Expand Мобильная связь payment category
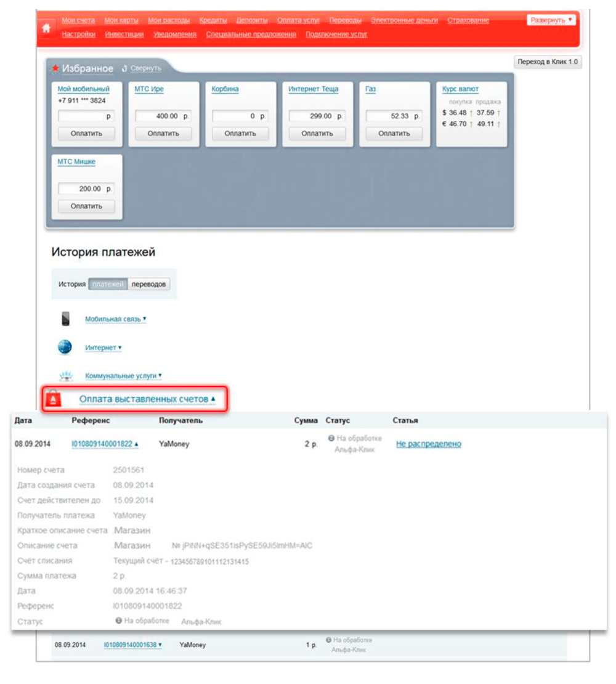The height and width of the screenshot is (684, 616). coord(116,319)
